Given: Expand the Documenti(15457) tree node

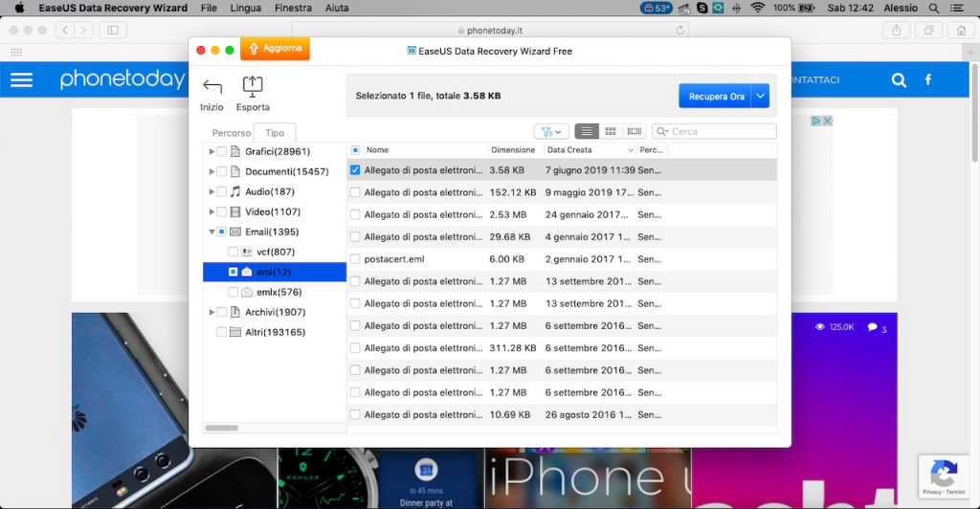Looking at the screenshot, I should click(211, 172).
